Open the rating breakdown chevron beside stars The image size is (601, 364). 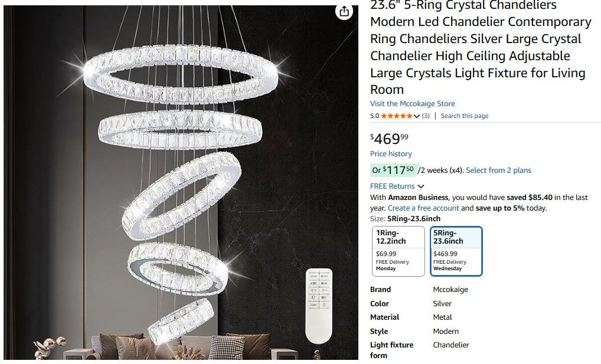(417, 116)
